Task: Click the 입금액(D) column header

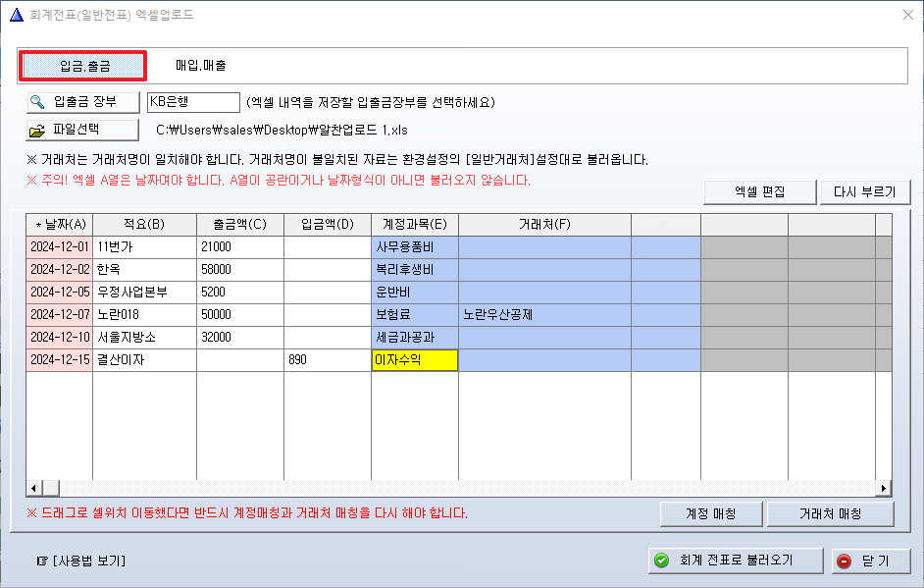Action: (x=327, y=225)
